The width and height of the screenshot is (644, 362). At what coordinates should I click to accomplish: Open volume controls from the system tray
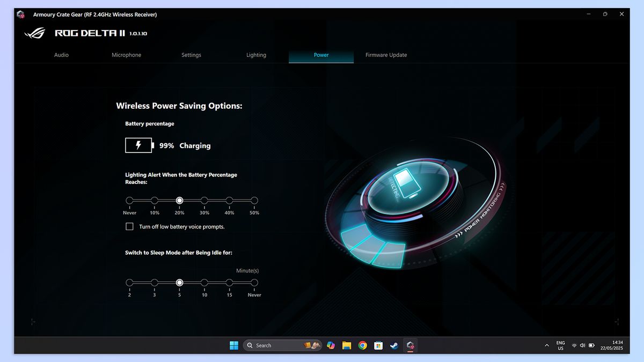click(583, 345)
